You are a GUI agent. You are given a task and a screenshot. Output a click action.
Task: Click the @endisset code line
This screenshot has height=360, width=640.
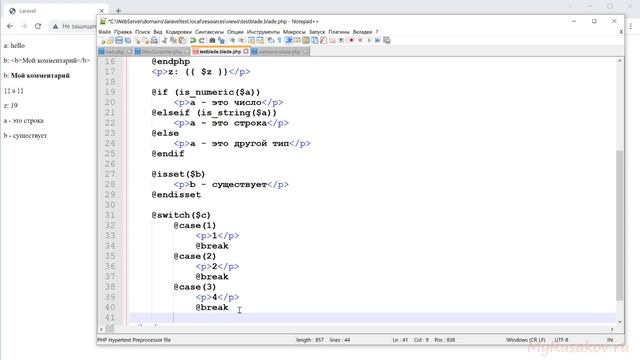[x=176, y=195]
